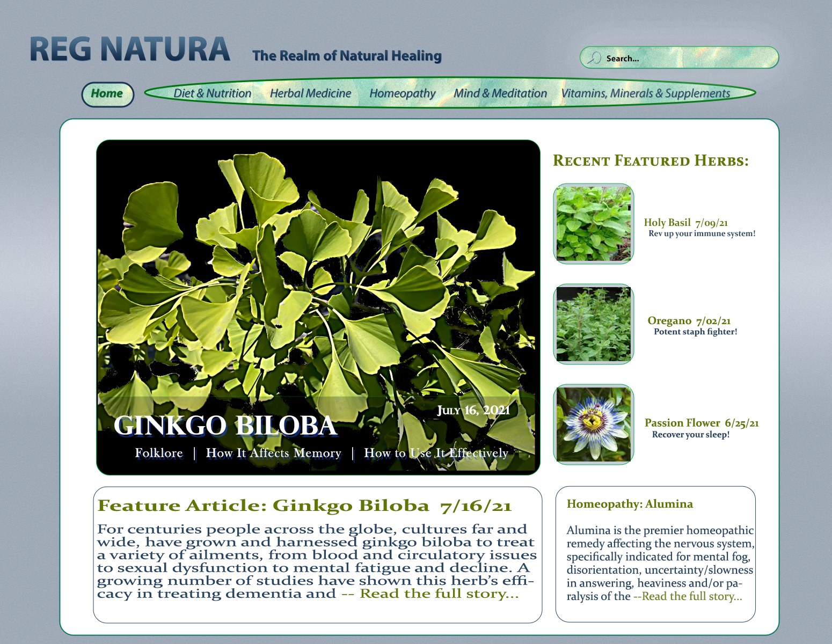Open the Folklore link on banner

[159, 453]
